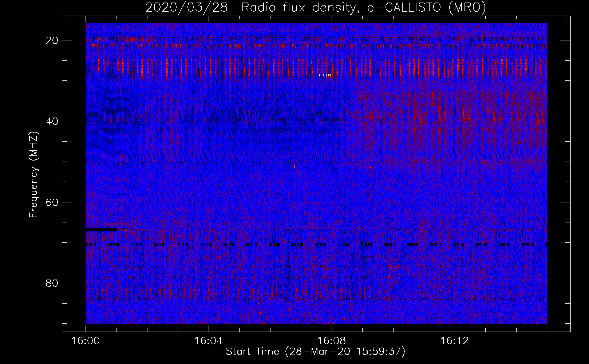Click the '16:12' time tick label
The height and width of the screenshot is (364, 589).
tap(454, 341)
